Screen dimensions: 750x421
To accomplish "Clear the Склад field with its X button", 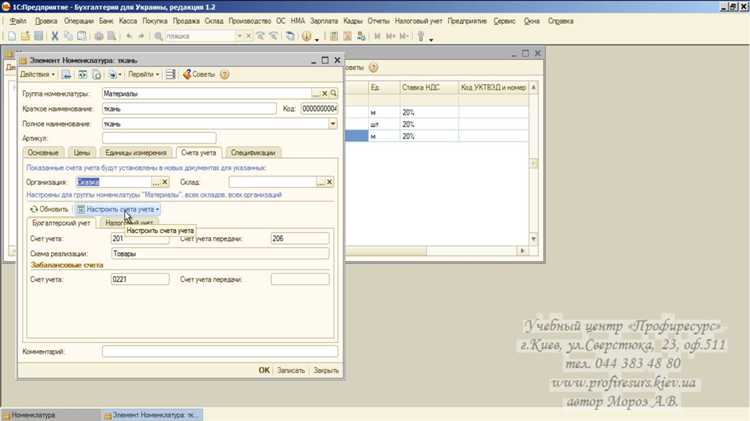I will (330, 182).
